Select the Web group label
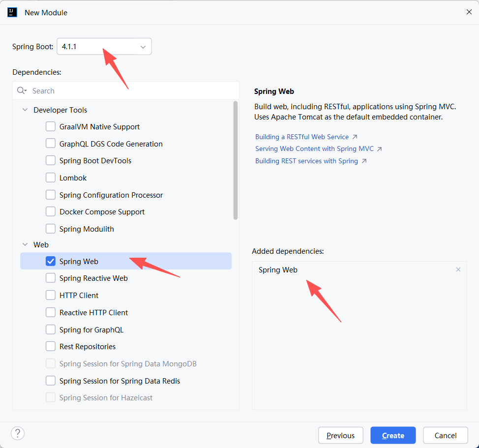Viewport: 479px width, 448px height. pos(41,244)
